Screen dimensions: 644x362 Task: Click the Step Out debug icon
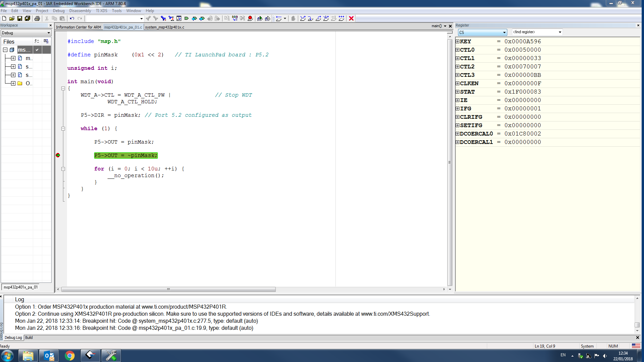point(318,18)
